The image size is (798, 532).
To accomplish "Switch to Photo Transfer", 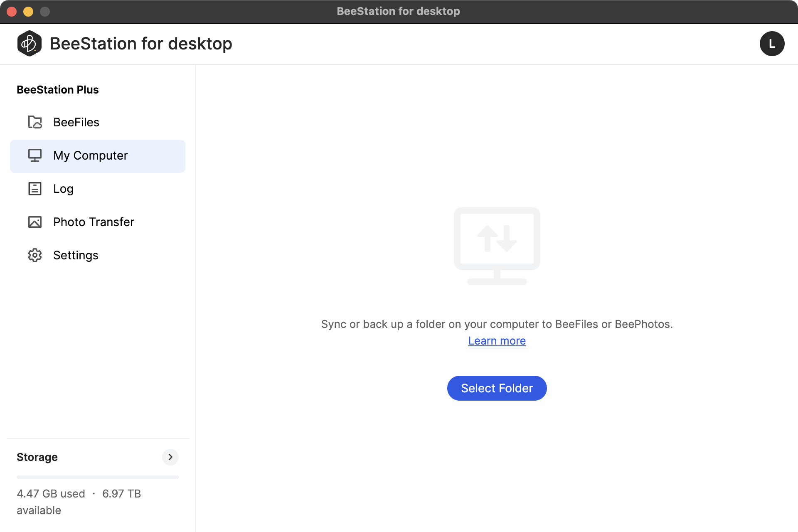I will tap(98, 222).
